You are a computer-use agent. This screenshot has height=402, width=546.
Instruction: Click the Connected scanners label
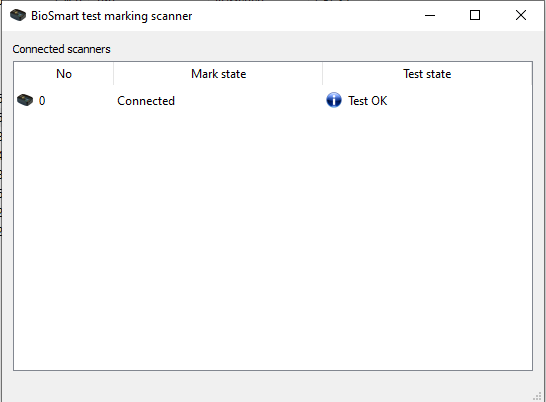[61, 49]
